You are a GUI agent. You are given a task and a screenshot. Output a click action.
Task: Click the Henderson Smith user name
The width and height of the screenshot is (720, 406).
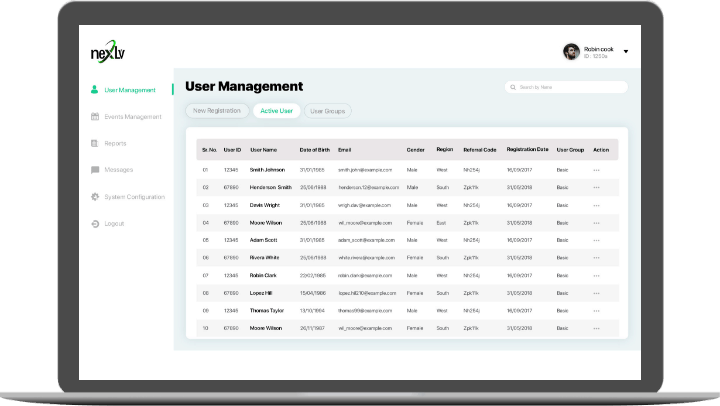(270, 187)
